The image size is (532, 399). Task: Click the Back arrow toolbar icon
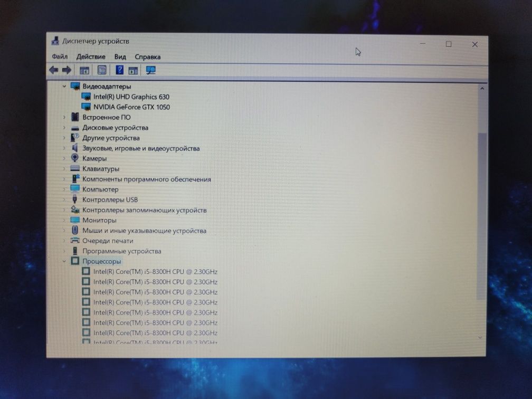point(54,70)
